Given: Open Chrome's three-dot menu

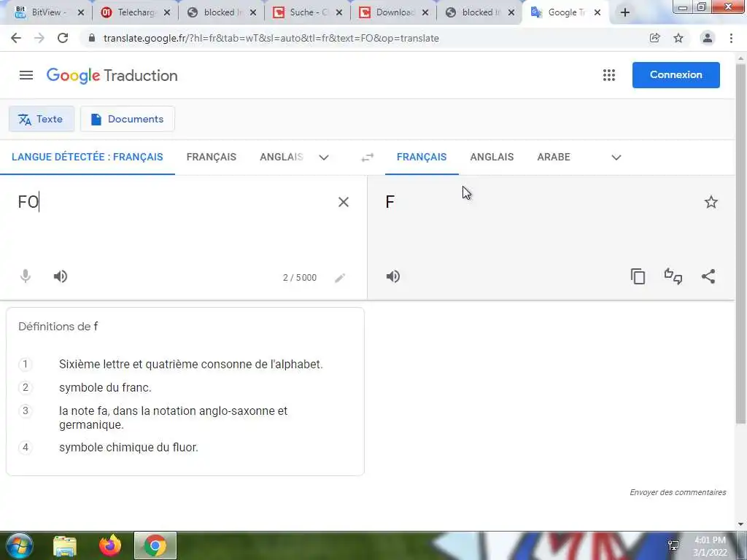Looking at the screenshot, I should pyautogui.click(x=731, y=38).
